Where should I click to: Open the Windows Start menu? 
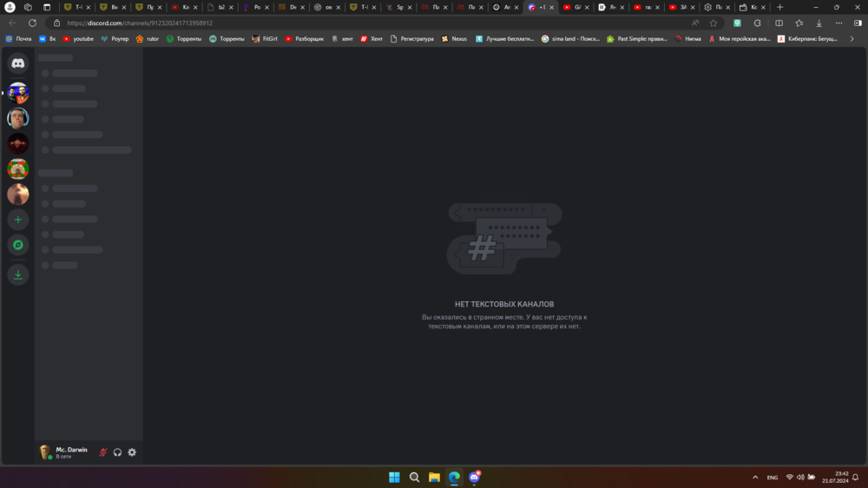click(394, 478)
